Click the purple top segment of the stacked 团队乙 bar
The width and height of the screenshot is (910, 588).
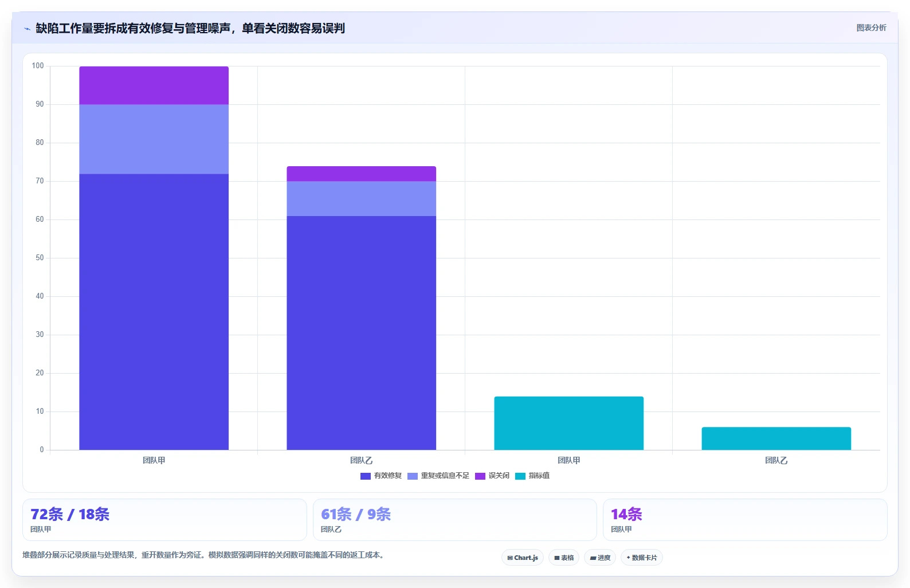coord(362,174)
